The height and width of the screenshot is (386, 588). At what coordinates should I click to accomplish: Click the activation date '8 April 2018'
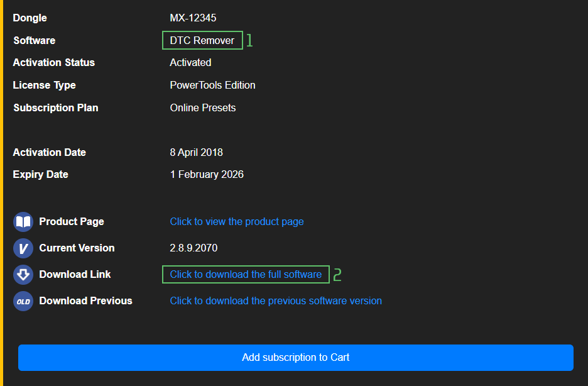(196, 152)
